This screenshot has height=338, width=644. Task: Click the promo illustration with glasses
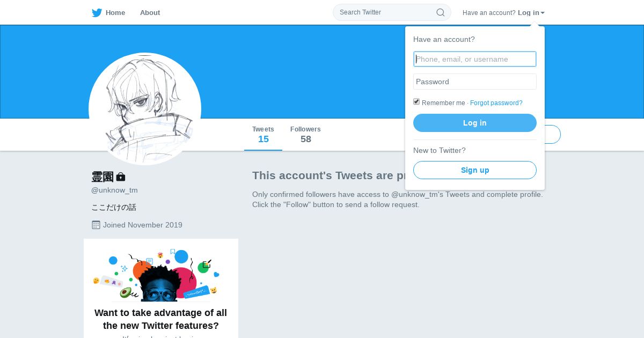[160, 275]
